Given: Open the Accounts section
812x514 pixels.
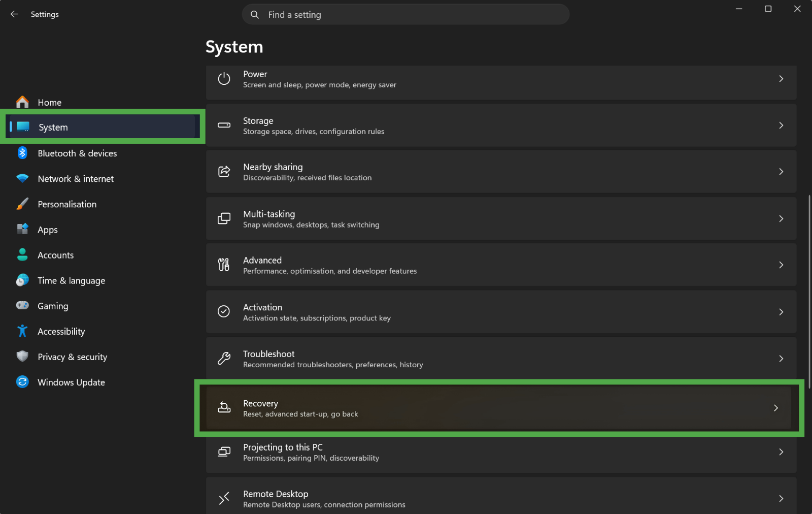Looking at the screenshot, I should (x=101, y=254).
